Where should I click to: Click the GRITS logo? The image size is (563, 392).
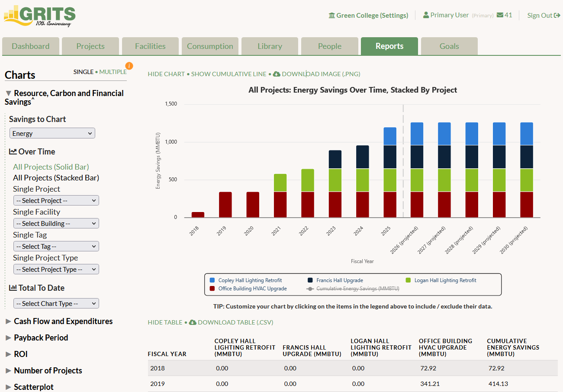[x=39, y=16]
